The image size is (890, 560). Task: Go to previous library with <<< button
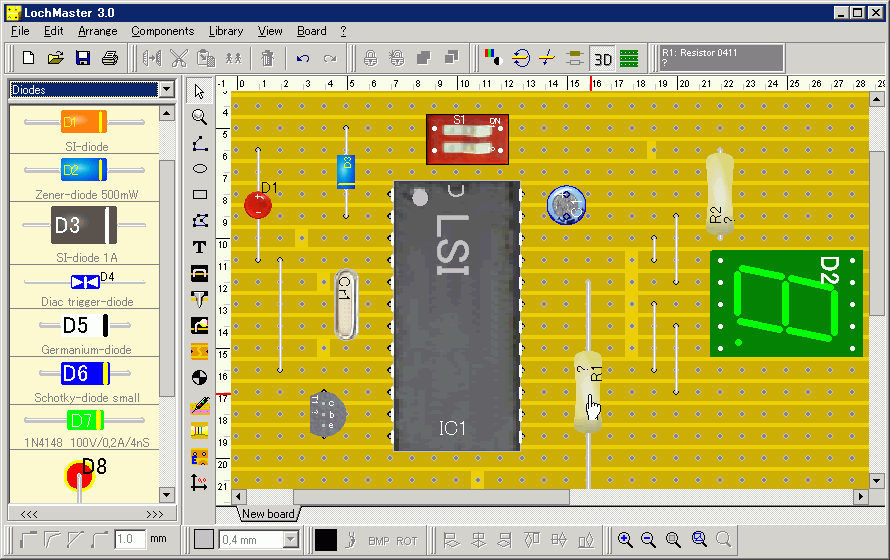[x=29, y=515]
